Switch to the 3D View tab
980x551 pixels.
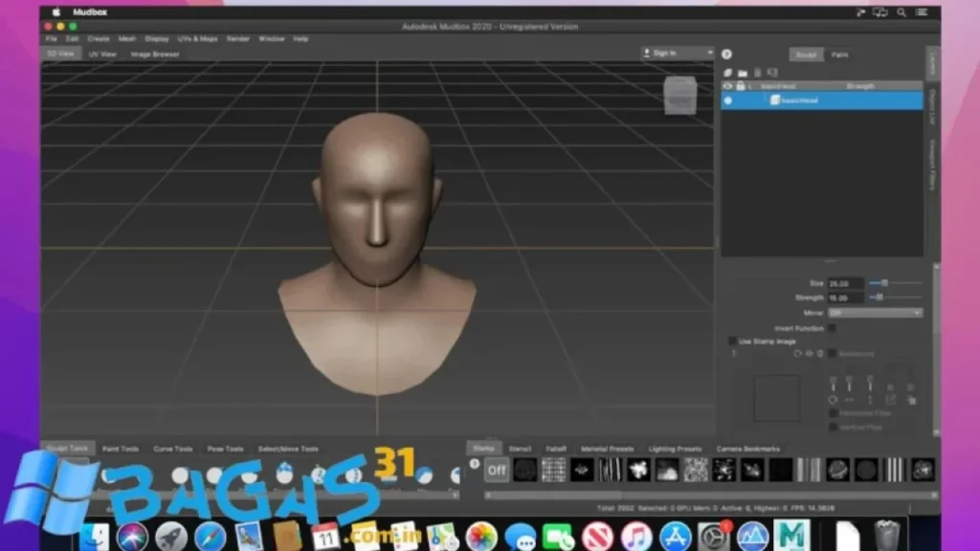click(x=60, y=54)
